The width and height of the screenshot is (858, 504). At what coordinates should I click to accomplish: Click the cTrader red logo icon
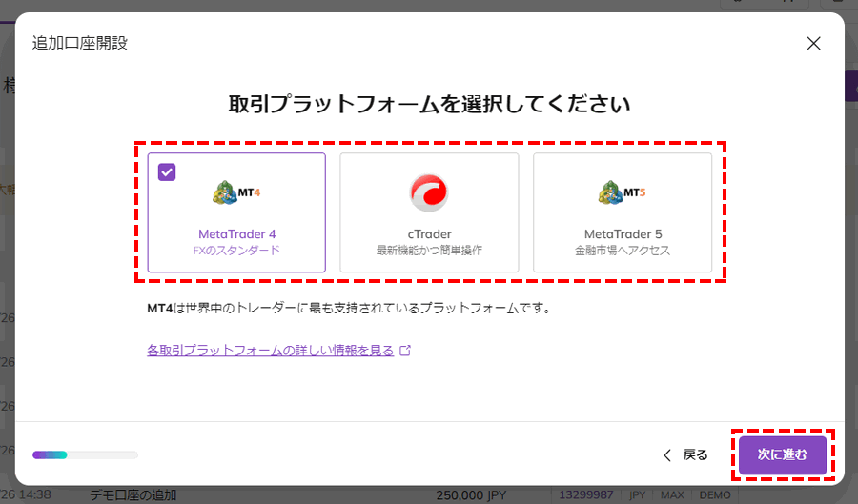(429, 192)
